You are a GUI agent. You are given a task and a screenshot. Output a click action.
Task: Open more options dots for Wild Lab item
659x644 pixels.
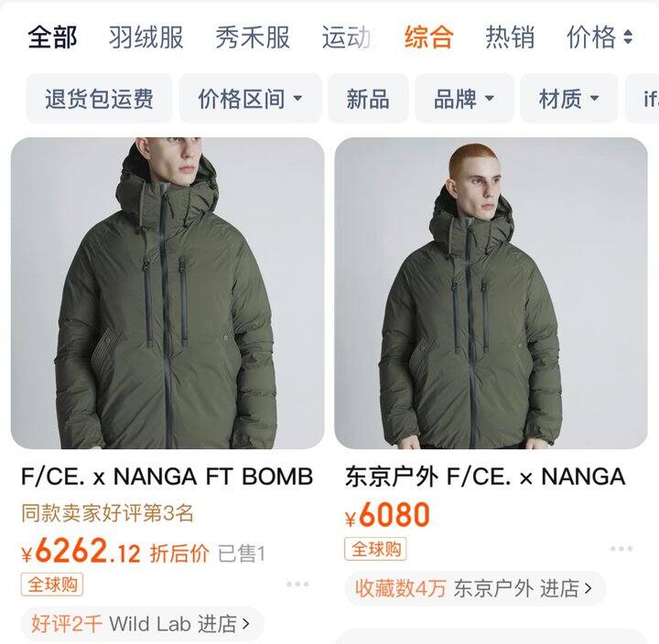[297, 584]
